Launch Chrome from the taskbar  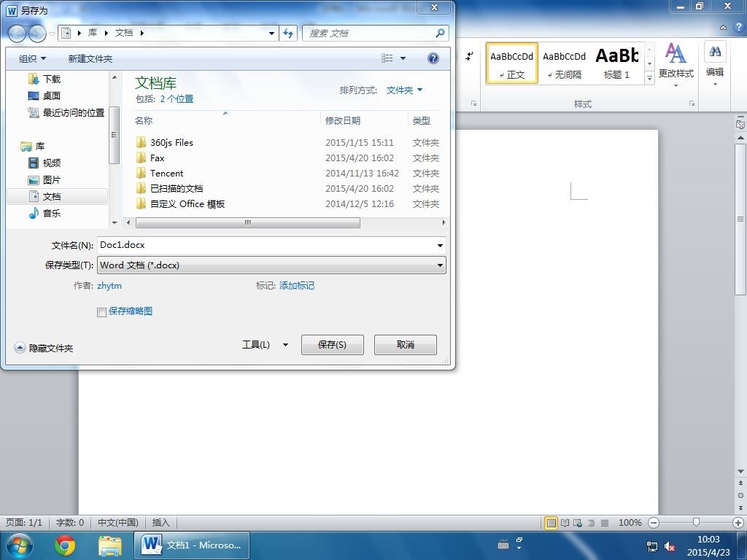(65, 545)
